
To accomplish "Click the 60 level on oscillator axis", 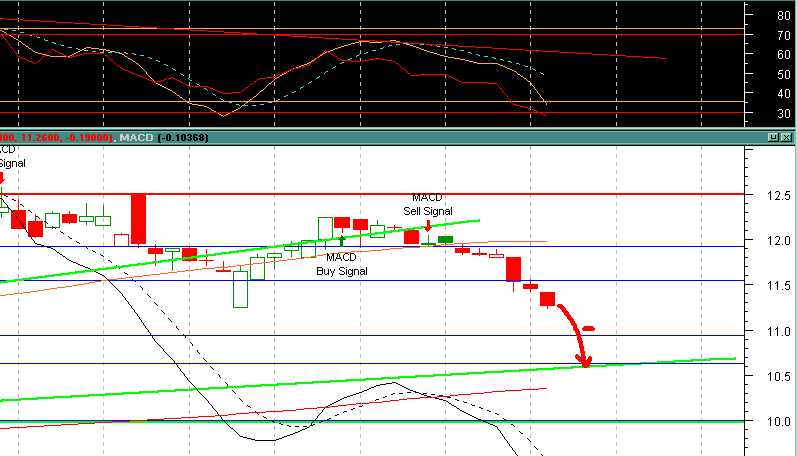I will click(783, 55).
